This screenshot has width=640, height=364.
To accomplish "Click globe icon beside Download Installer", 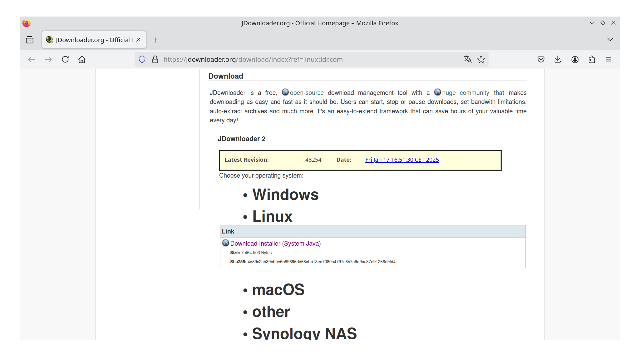I will pyautogui.click(x=225, y=243).
